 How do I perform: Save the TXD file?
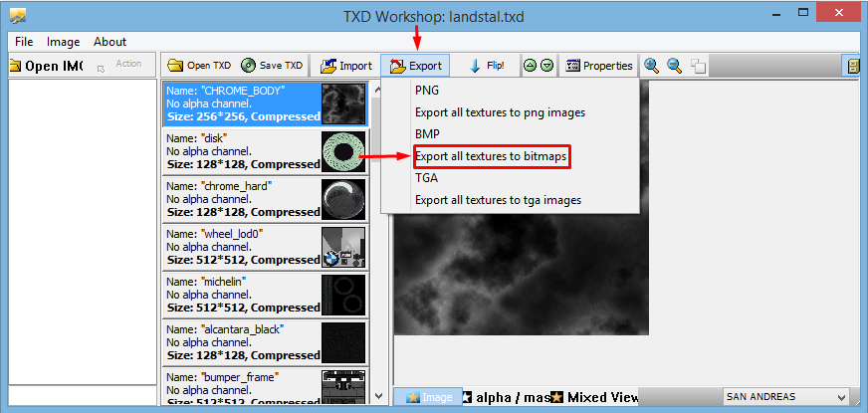coord(272,66)
